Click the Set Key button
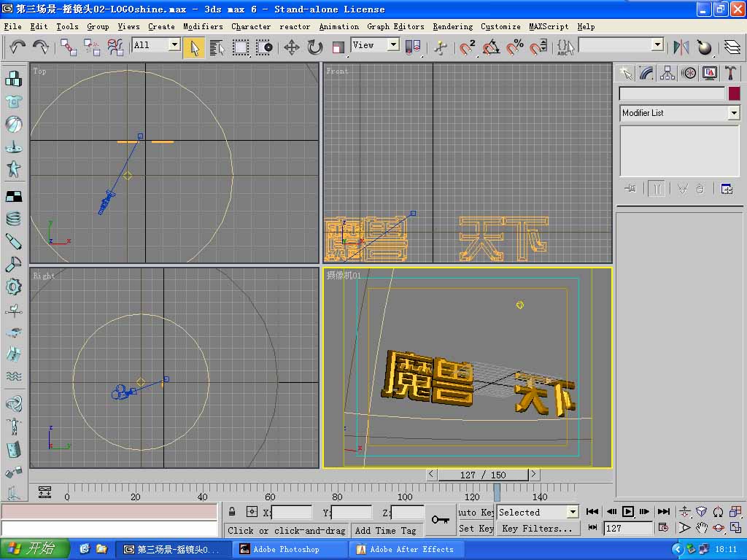Image resolution: width=747 pixels, height=560 pixels. pyautogui.click(x=476, y=529)
